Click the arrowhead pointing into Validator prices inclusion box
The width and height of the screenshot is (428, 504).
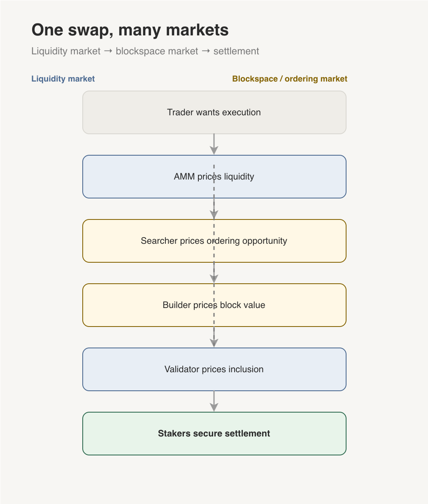coord(214,343)
